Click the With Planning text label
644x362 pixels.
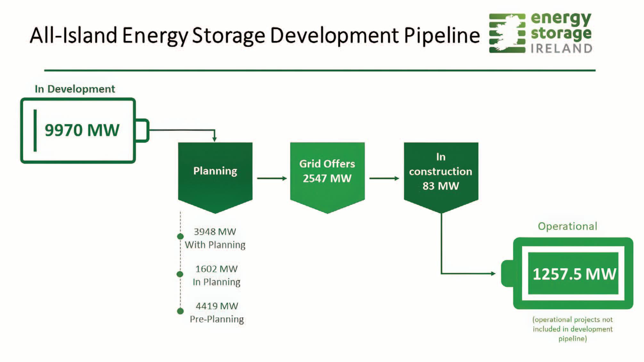[215, 245]
